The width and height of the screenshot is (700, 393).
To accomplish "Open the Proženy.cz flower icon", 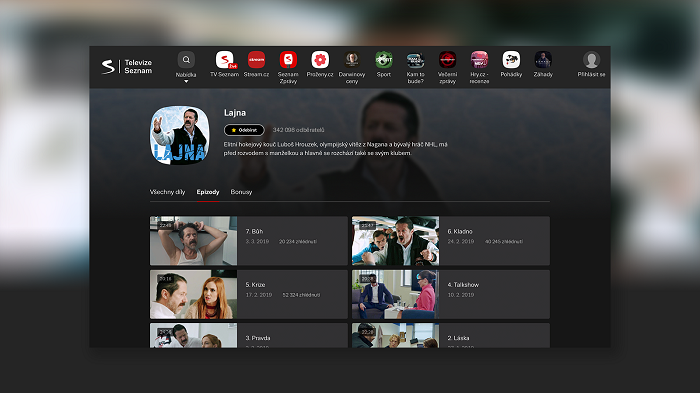I will click(x=320, y=60).
